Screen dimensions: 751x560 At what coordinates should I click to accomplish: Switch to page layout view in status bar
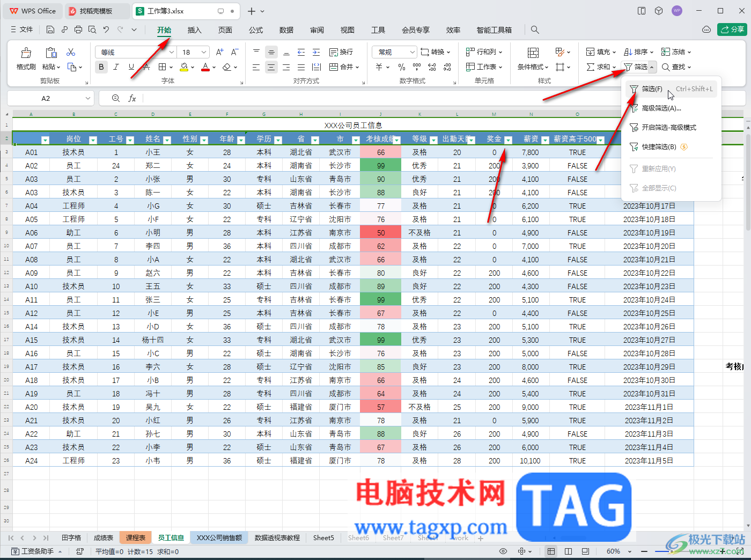pyautogui.click(x=569, y=551)
